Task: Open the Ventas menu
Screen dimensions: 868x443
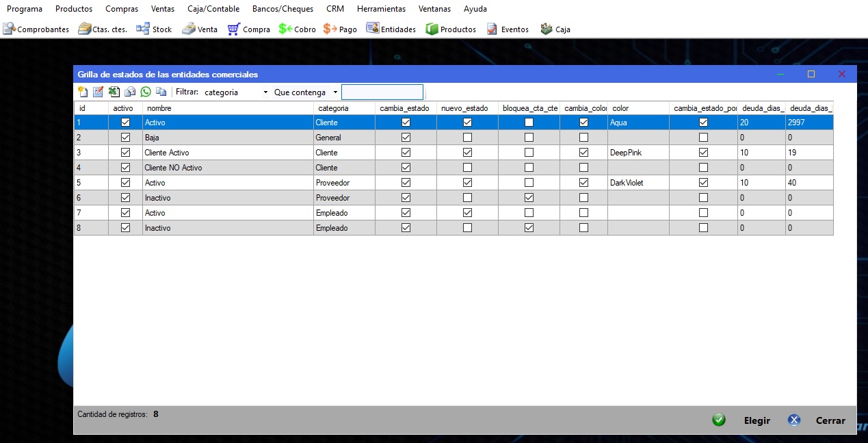Action: (163, 9)
